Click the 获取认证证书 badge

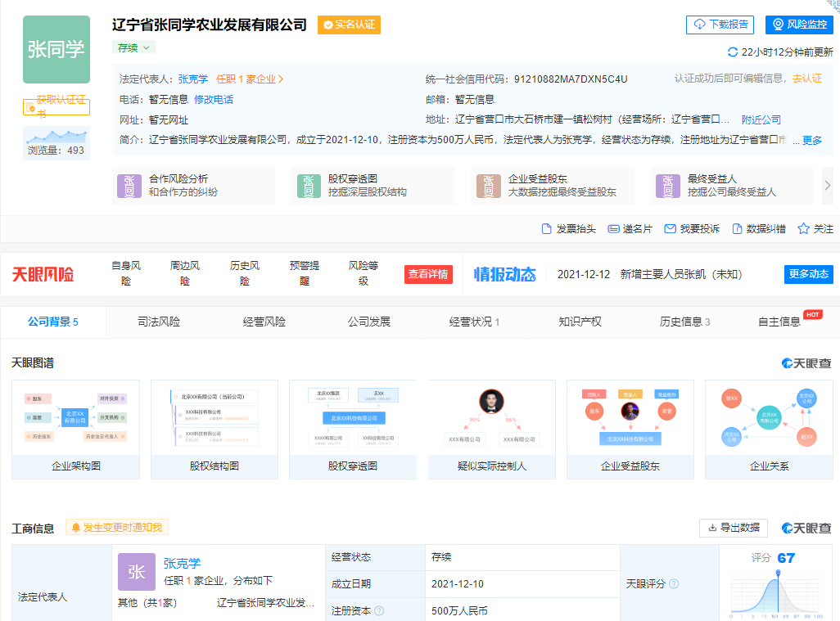(56, 107)
